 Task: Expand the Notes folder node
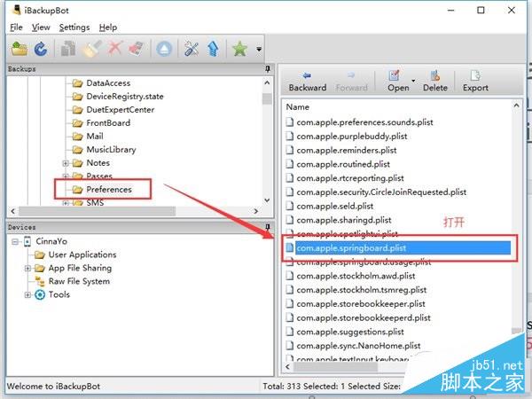click(x=66, y=163)
